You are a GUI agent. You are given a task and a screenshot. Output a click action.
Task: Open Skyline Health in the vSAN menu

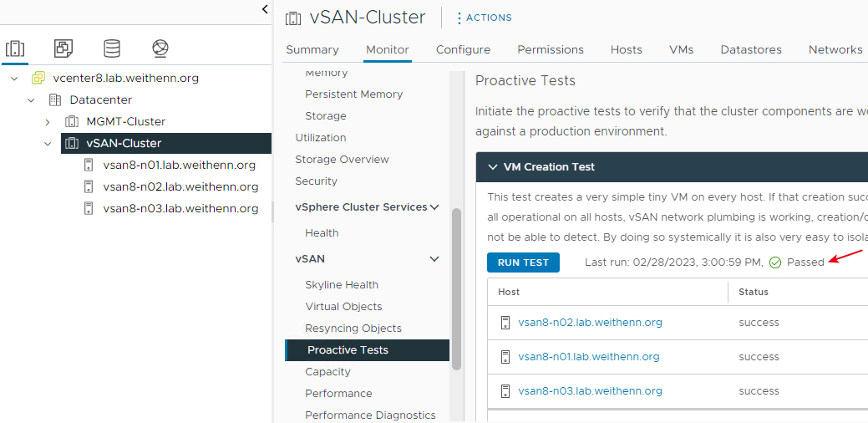pos(342,284)
